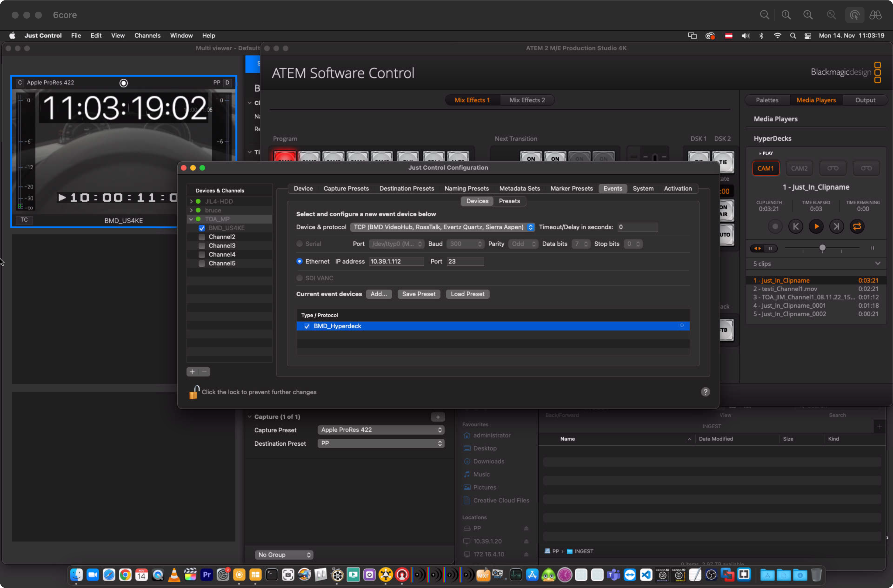
Task: Click the IP address field
Action: tap(396, 261)
